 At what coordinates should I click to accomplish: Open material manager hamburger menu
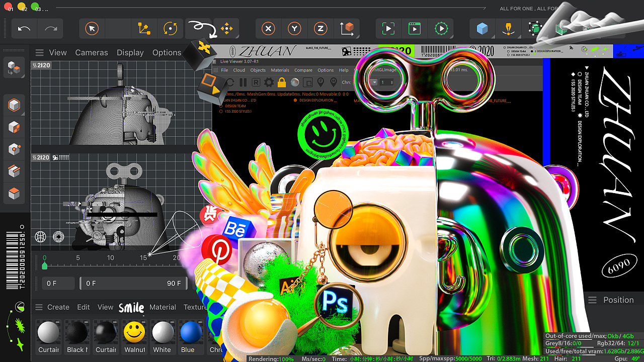point(38,307)
